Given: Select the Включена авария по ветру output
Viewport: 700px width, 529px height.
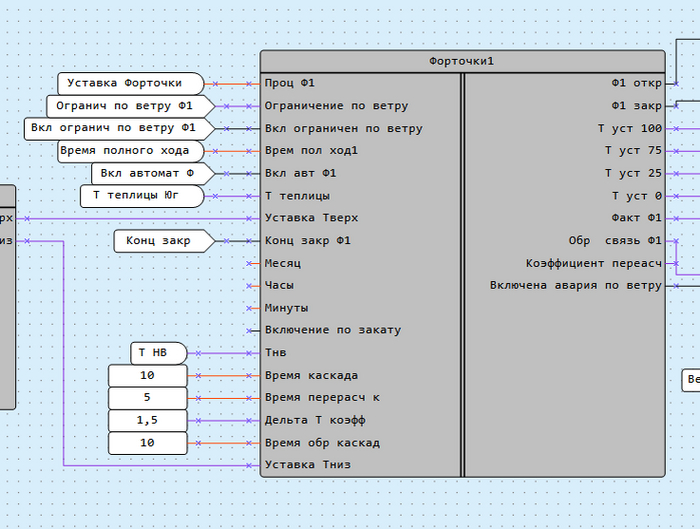Looking at the screenshot, I should click(575, 286).
